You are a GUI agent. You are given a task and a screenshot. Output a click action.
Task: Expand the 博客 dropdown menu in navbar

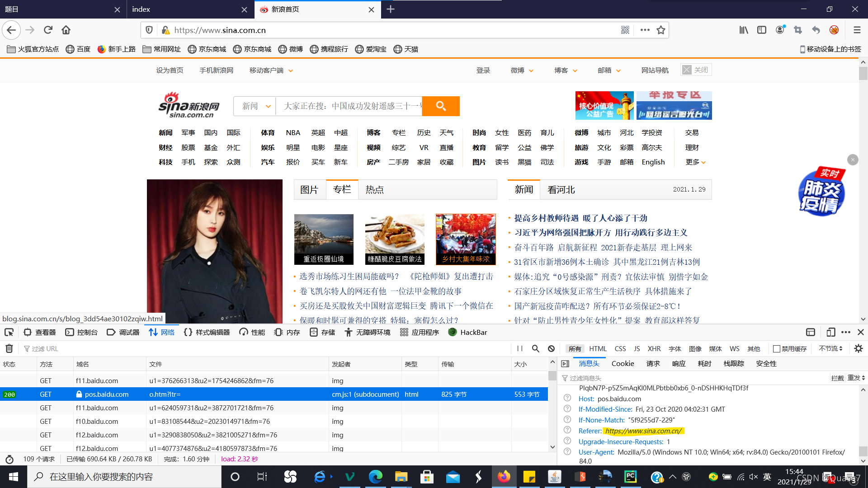tap(564, 70)
